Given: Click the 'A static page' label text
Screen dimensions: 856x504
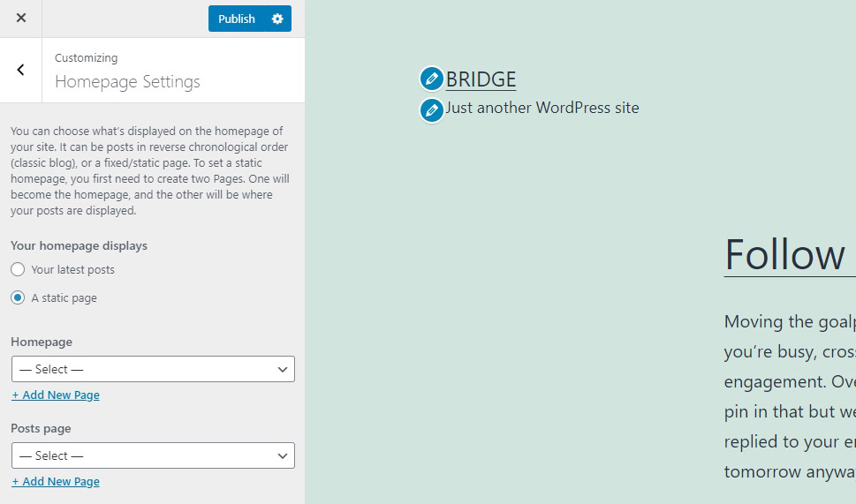Looking at the screenshot, I should coord(64,297).
